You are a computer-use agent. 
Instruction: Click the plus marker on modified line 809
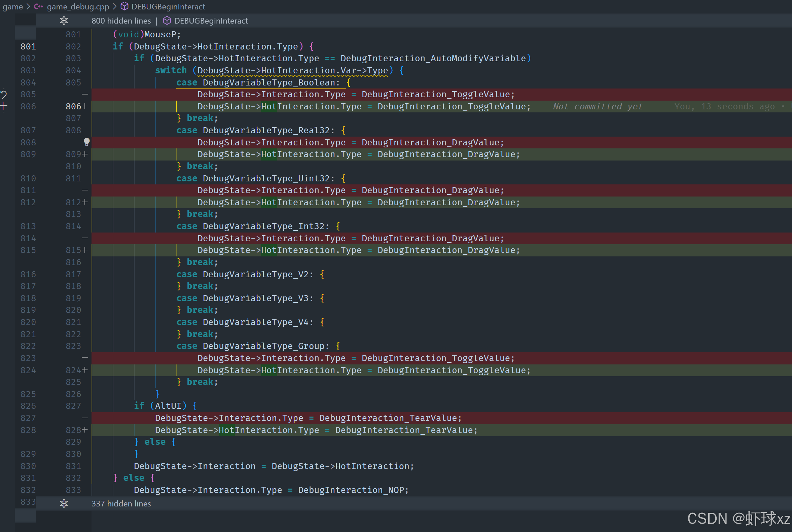pos(85,154)
